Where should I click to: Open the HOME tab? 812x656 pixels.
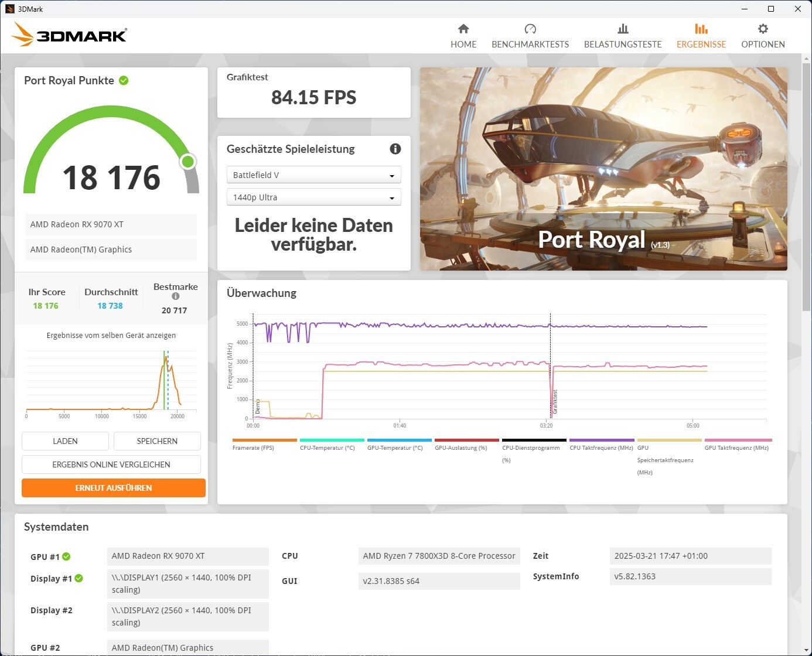463,36
